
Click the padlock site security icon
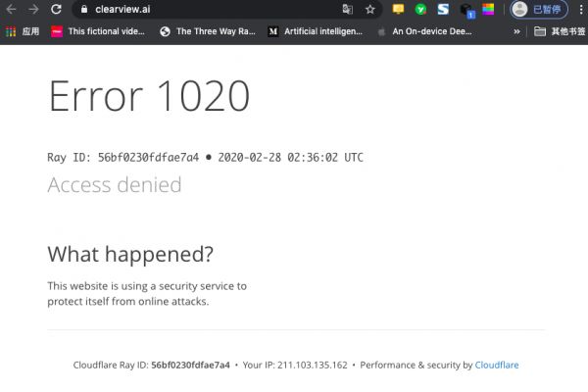click(x=83, y=10)
